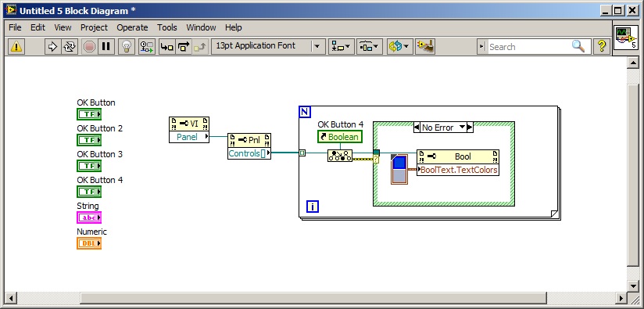Open the Distribute Objects dropdown
This screenshot has width=644, height=309.
(x=370, y=47)
